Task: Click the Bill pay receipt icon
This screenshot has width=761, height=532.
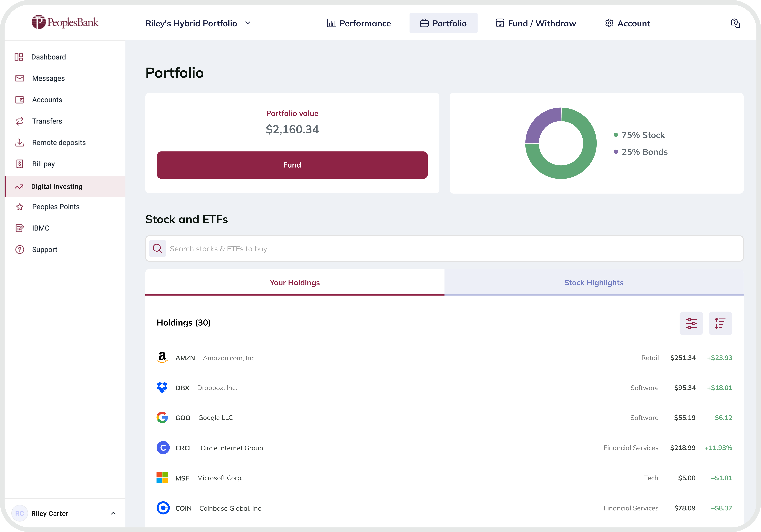Action: (x=20, y=164)
